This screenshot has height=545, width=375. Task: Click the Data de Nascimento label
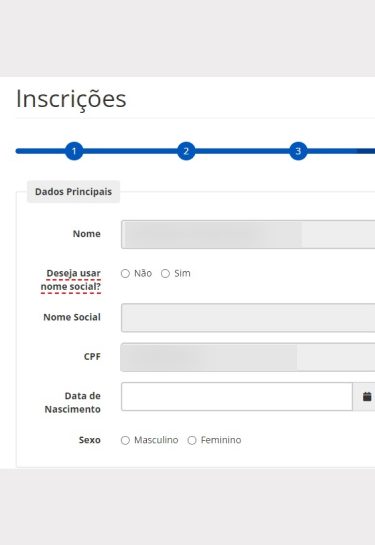tap(72, 402)
